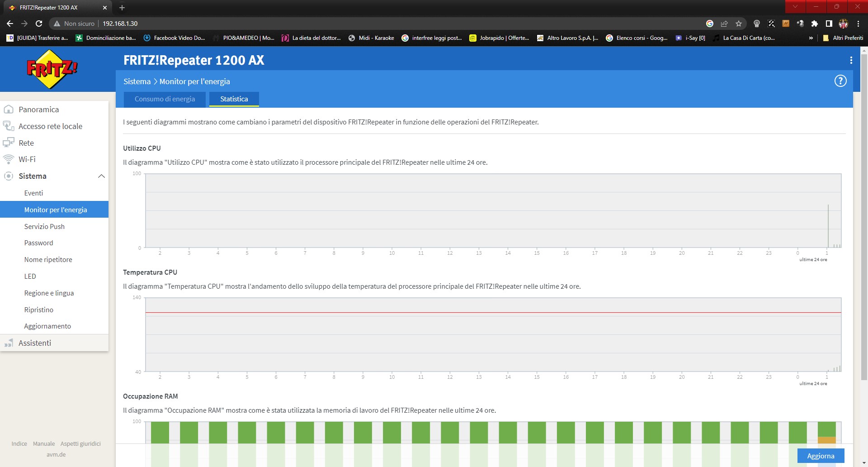Open a new browser tab with plus
This screenshot has width=868, height=467.
coord(122,8)
